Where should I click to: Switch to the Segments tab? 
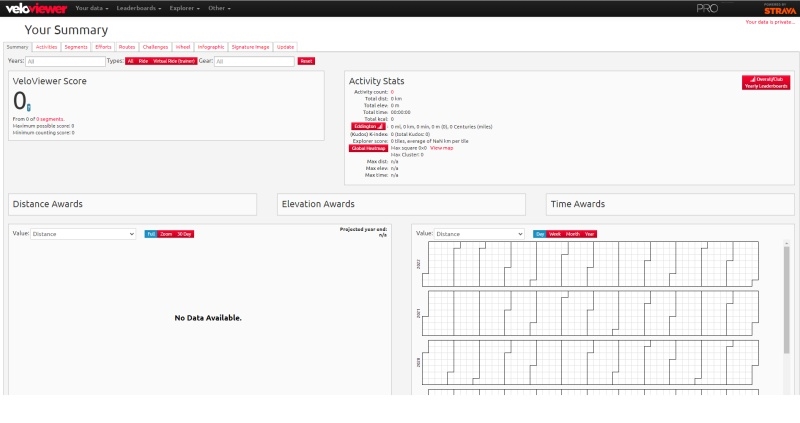(x=76, y=47)
